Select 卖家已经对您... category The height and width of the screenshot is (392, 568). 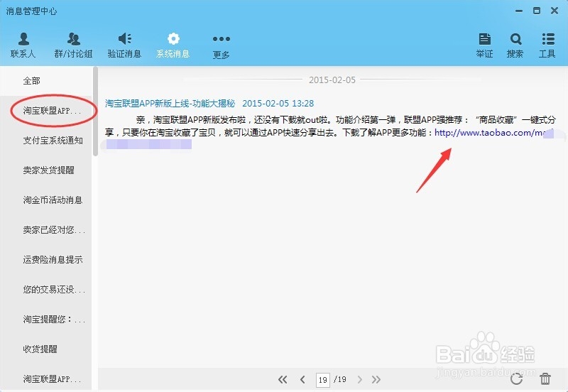46,229
